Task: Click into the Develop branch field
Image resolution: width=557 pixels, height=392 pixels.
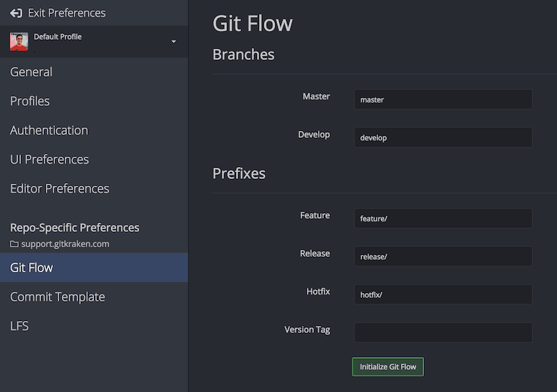Action: click(443, 138)
